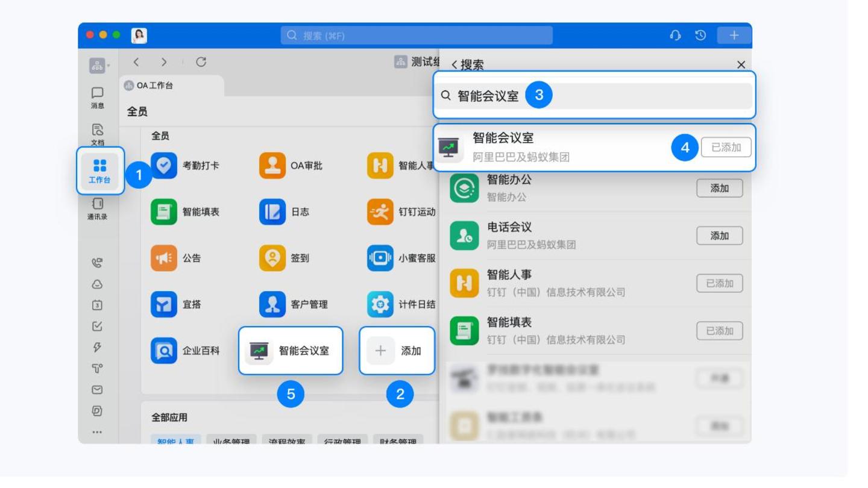Open the 智能人事 app in the workbench
868x488 pixels.
(x=401, y=166)
